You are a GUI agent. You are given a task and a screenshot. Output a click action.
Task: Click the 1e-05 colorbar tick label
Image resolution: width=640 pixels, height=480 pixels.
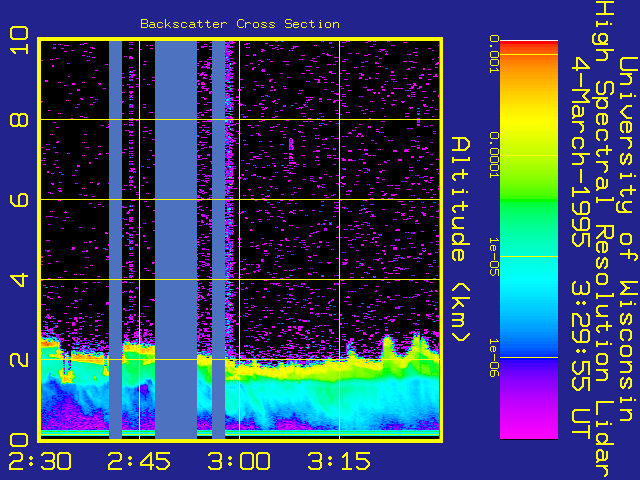click(494, 257)
